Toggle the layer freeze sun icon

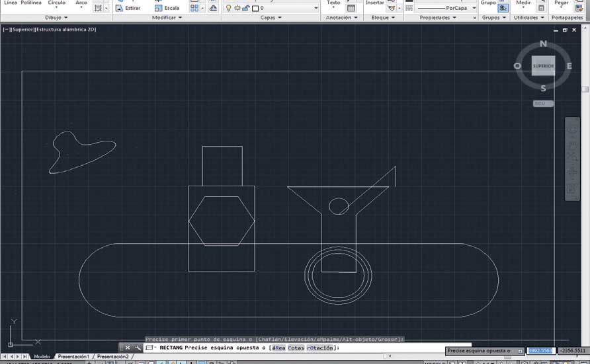point(237,8)
